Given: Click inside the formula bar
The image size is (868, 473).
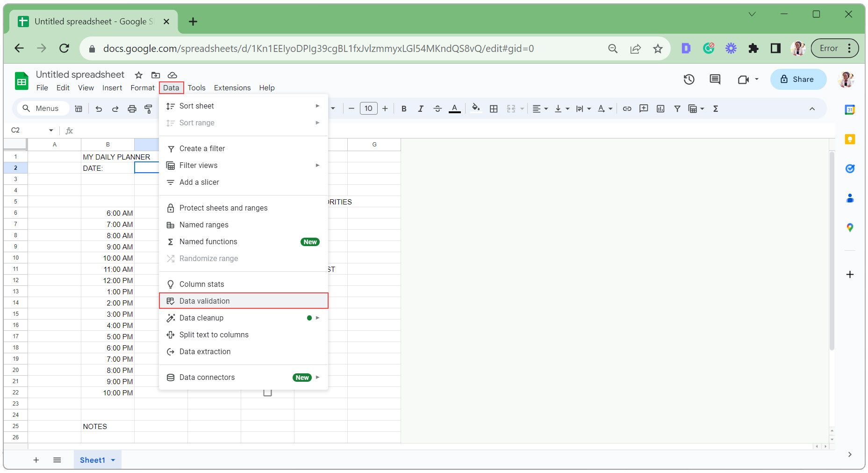Looking at the screenshot, I should [x=187, y=130].
